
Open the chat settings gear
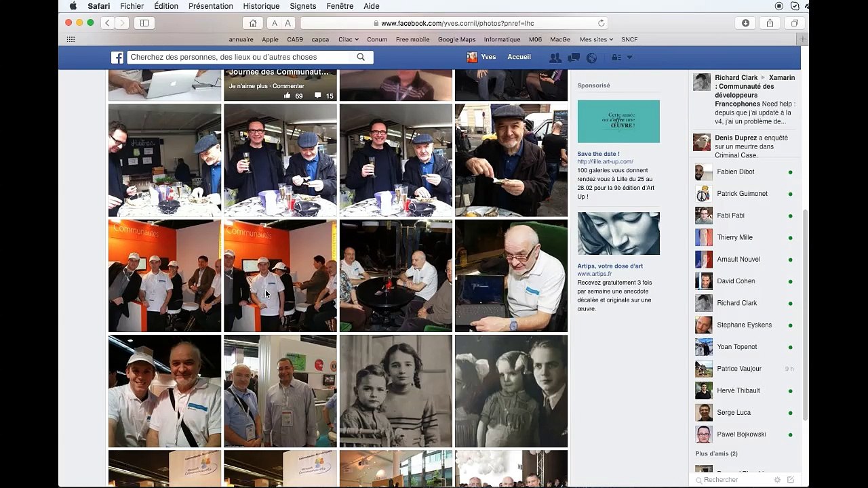pos(777,480)
